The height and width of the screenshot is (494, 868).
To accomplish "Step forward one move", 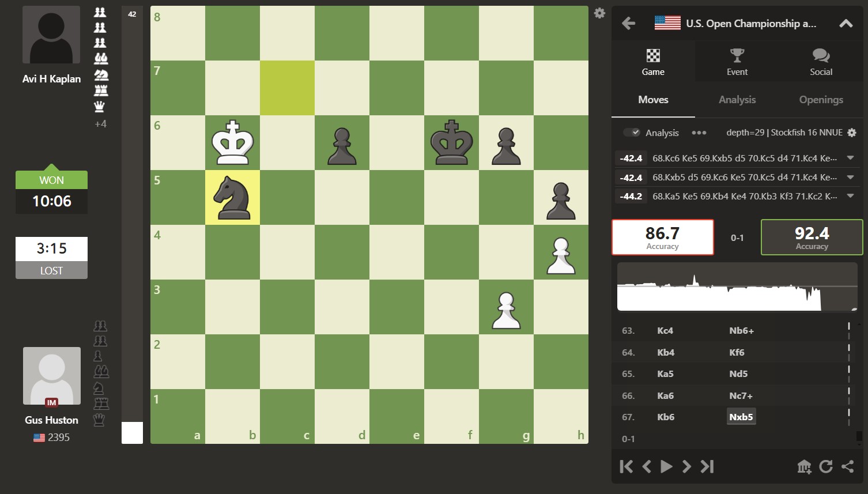I will [x=686, y=466].
